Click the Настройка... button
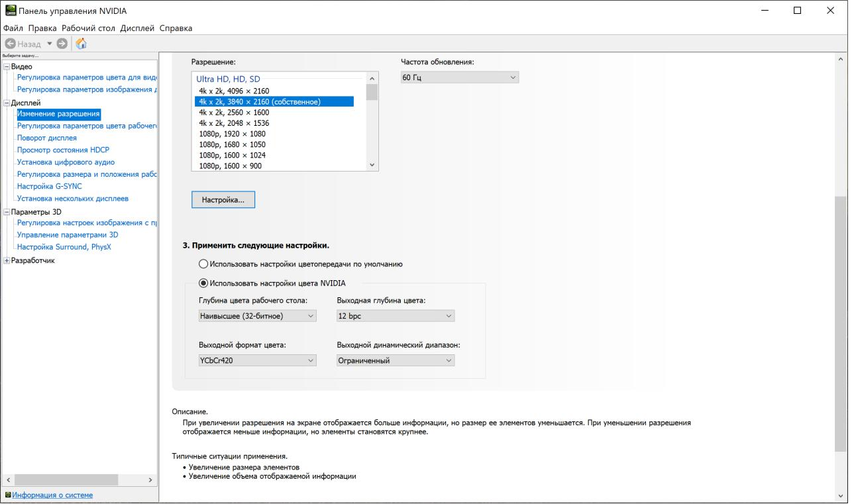The width and height of the screenshot is (856, 504). coord(223,199)
